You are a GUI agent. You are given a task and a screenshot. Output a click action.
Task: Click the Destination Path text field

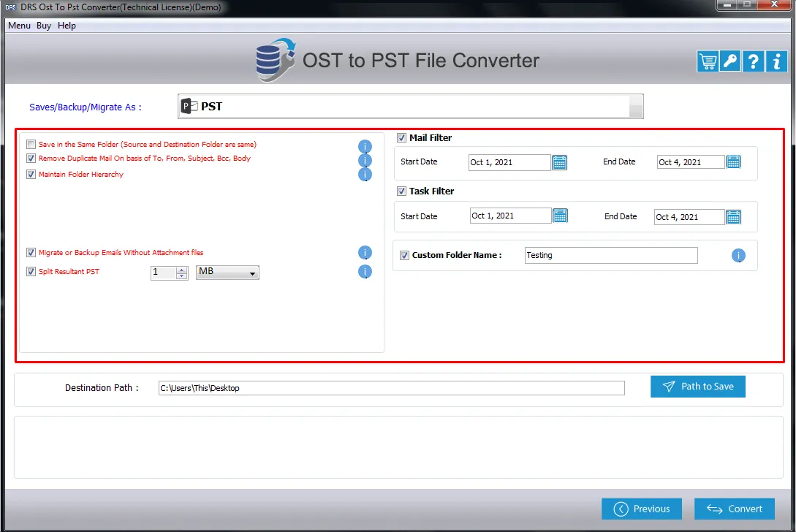pos(391,388)
